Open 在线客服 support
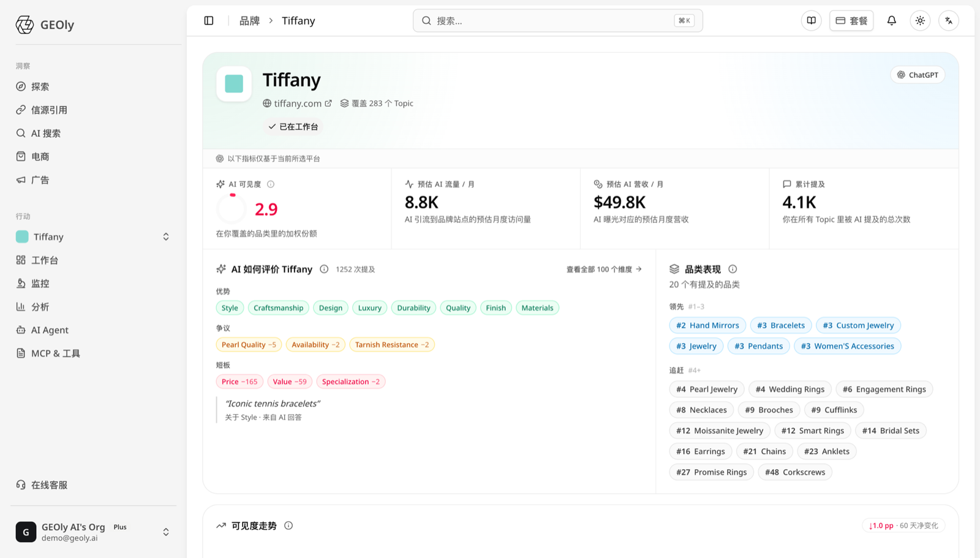This screenshot has width=980, height=558. (93, 485)
